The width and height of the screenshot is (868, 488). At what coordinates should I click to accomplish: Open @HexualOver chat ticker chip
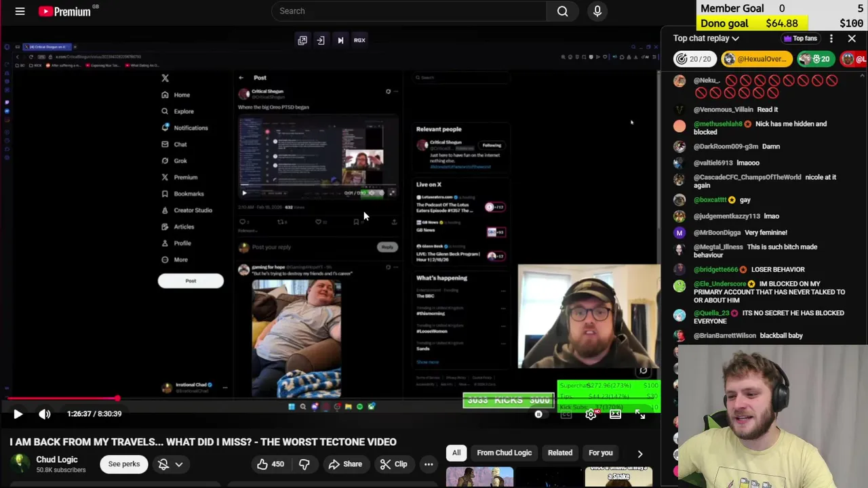coord(756,59)
